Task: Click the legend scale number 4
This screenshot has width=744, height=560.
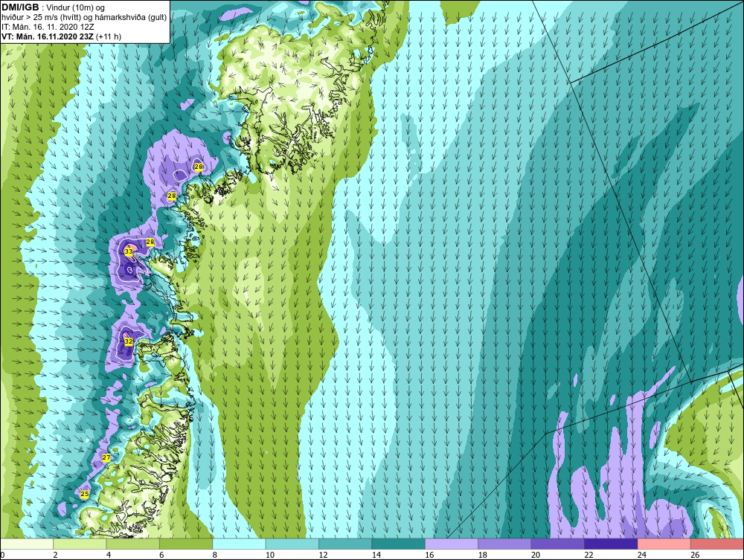Action: pyautogui.click(x=109, y=555)
